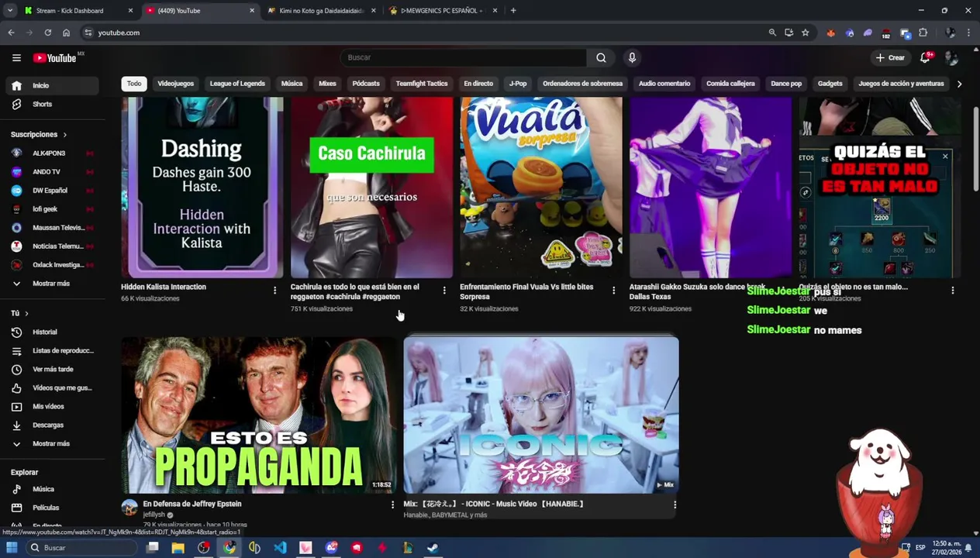Click the Crear button
This screenshot has width=980, height=558.
890,58
